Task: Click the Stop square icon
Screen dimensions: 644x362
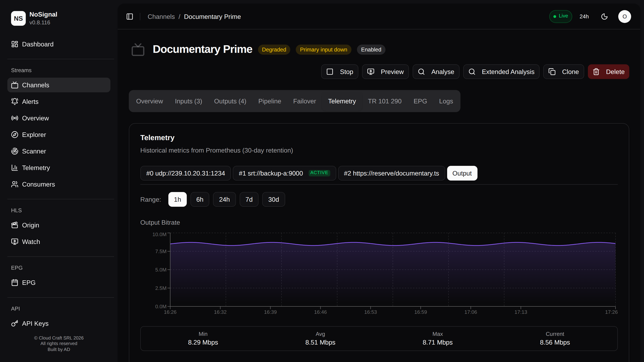Action: 330,72
